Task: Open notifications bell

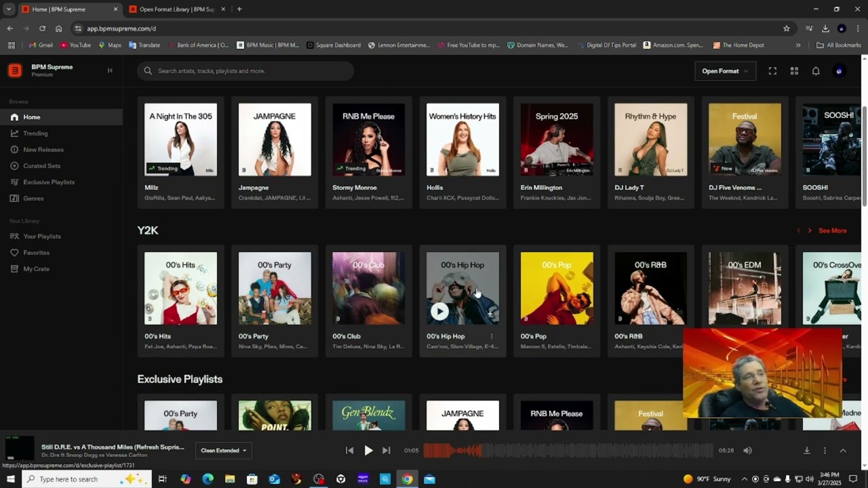Action: pyautogui.click(x=816, y=71)
